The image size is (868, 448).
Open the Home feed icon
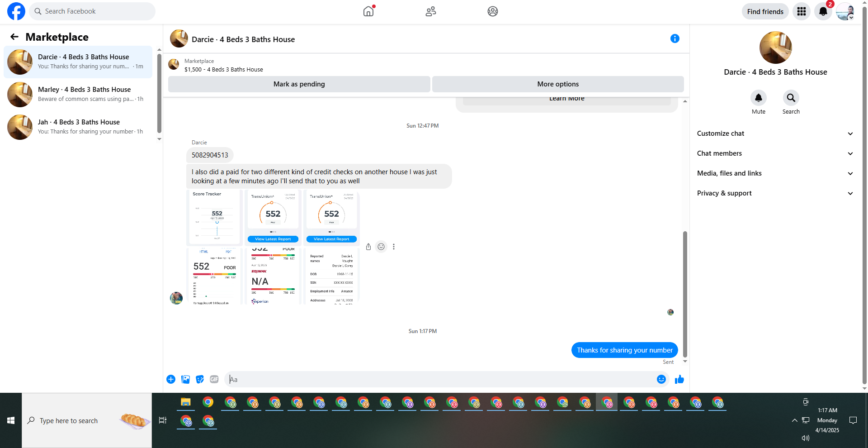coord(369,11)
